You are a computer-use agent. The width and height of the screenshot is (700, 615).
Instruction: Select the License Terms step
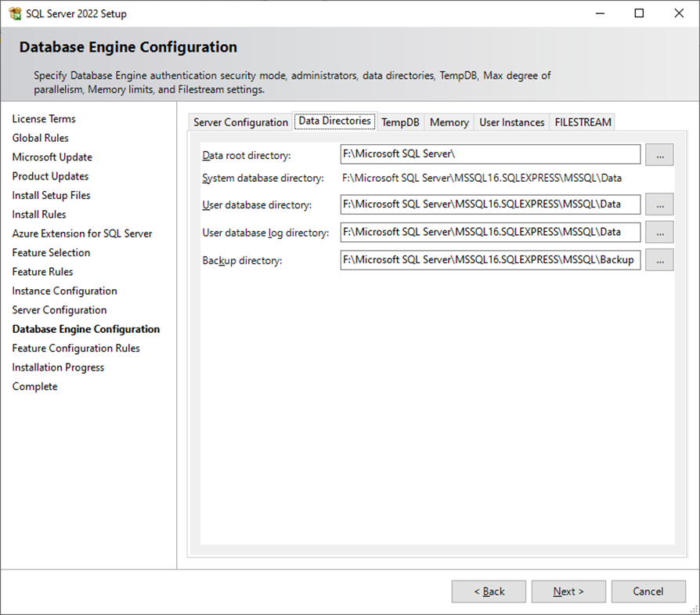44,119
